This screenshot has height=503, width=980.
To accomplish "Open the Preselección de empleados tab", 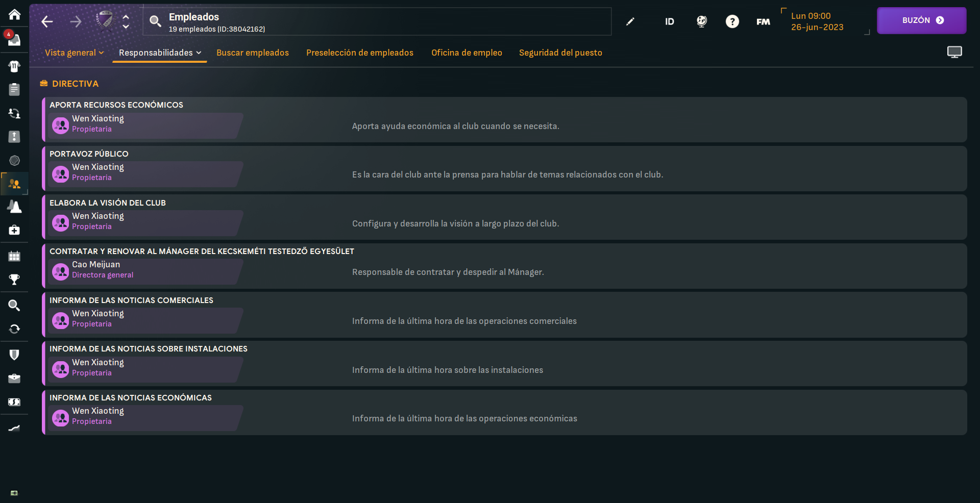I will (360, 53).
